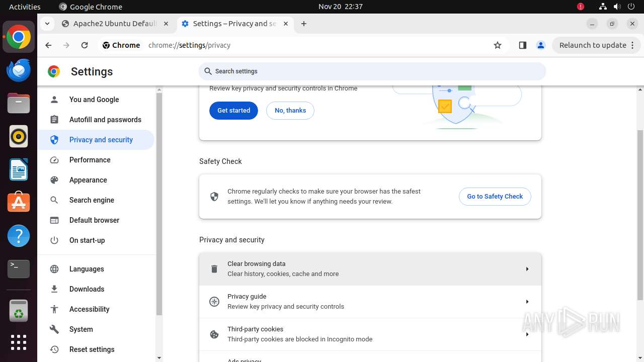The width and height of the screenshot is (644, 362).
Task: Open the Google Chrome app menu in top bar
Action: 91,7
